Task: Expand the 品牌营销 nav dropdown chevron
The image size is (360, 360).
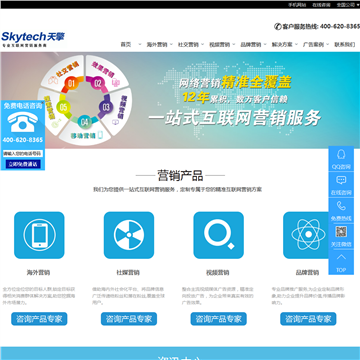Action: (265, 44)
